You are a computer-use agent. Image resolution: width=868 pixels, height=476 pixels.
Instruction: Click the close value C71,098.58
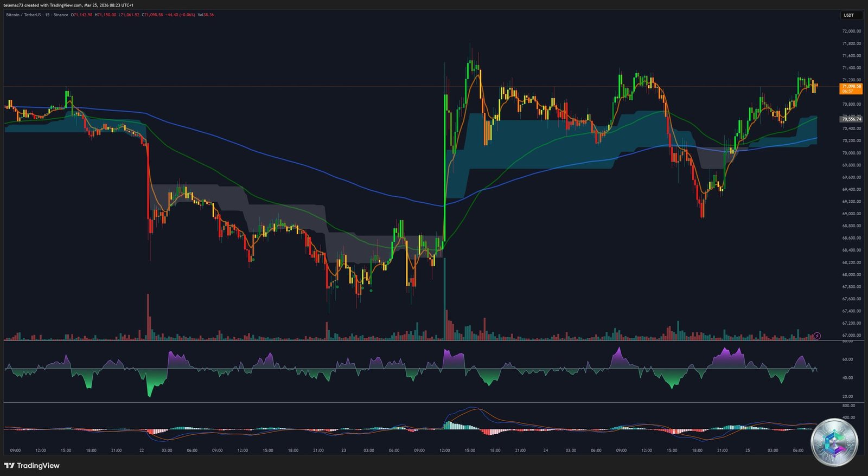[x=152, y=15]
